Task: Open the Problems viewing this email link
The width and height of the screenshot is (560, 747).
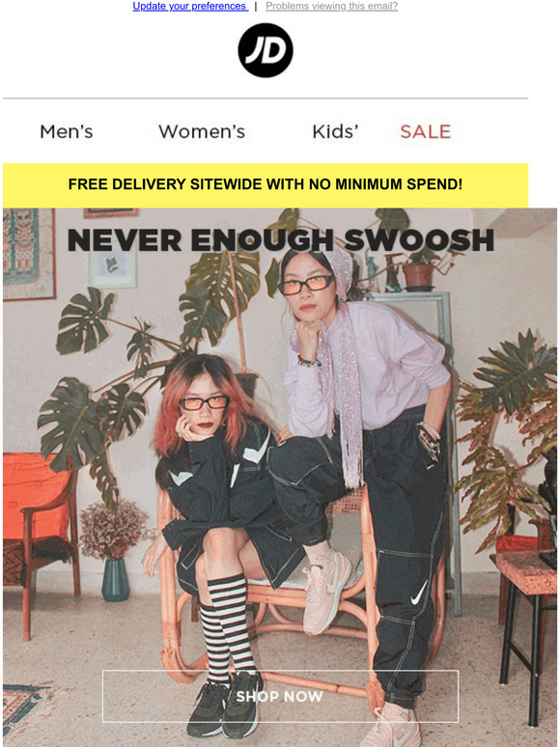Action: 332,6
